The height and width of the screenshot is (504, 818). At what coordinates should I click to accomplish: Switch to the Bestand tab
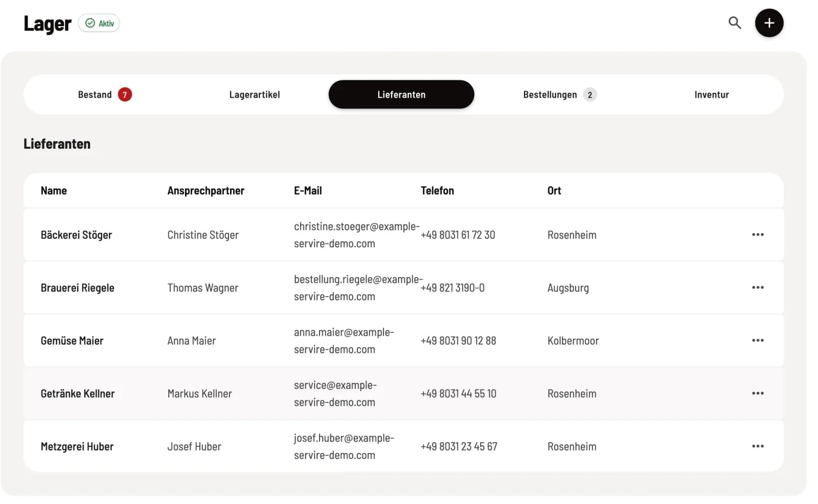104,95
